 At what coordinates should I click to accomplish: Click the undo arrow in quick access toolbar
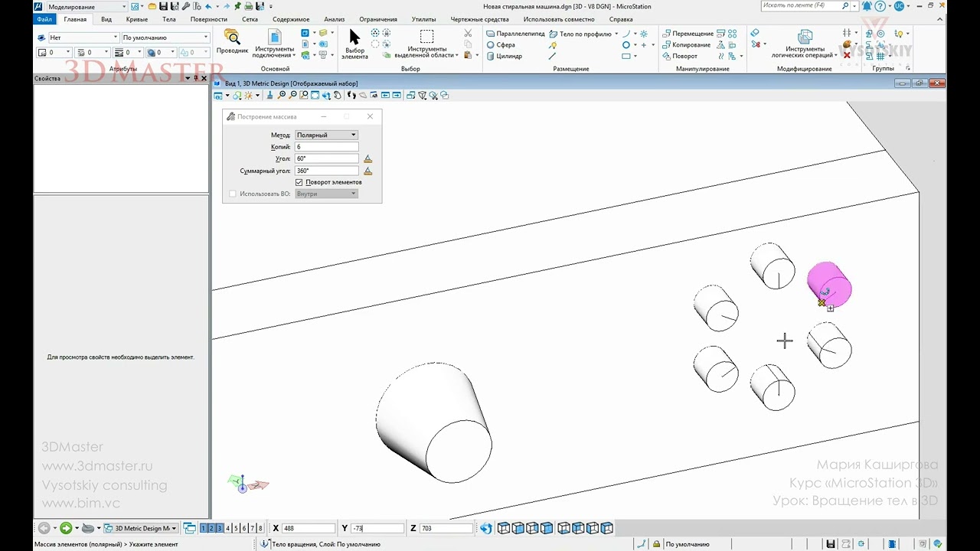point(208,6)
